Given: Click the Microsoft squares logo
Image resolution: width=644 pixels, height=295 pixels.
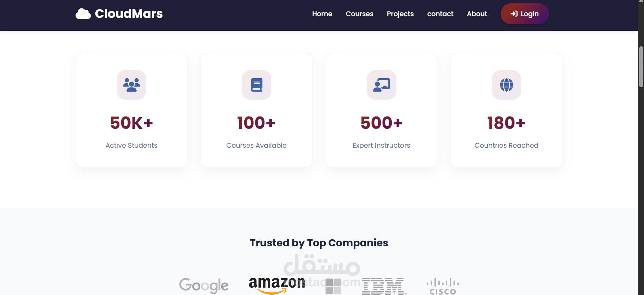Looking at the screenshot, I should [x=333, y=286].
